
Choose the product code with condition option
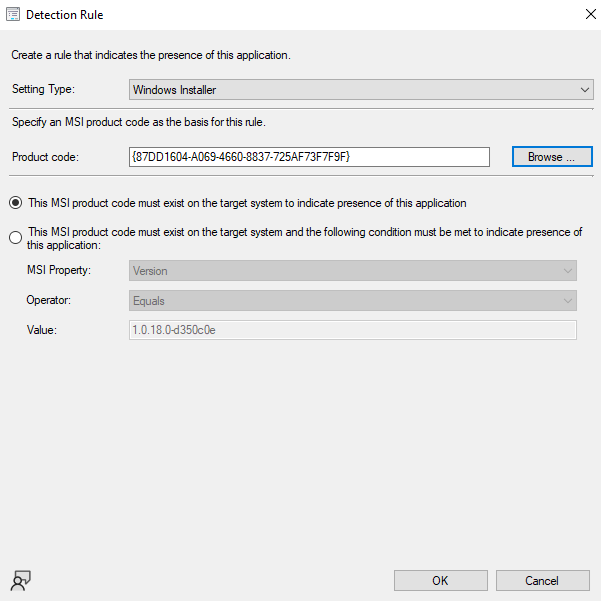(x=16, y=238)
